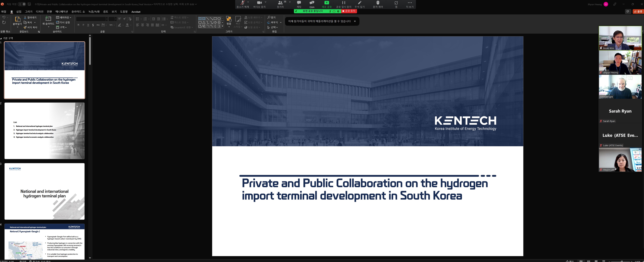Expand the shapes gallery more arrow
The height and width of the screenshot is (262, 644).
[222, 26]
